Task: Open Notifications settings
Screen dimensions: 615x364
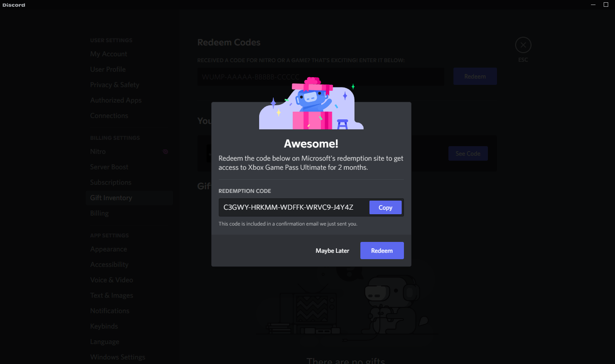Action: pyautogui.click(x=129, y=311)
